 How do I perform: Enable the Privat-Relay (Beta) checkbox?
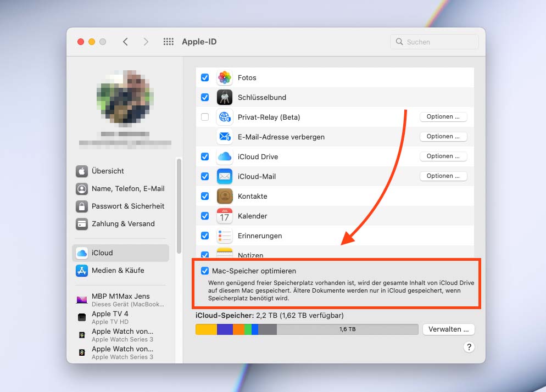(x=205, y=117)
